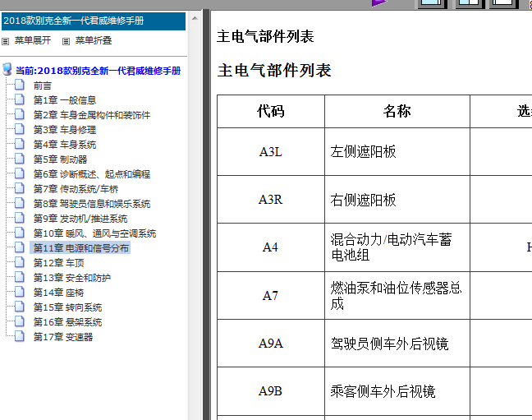Open 第13章 安全和防护

[x=72, y=278]
